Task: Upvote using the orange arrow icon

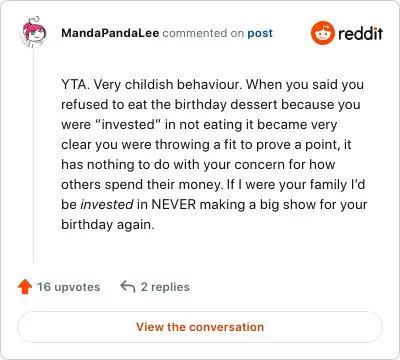Action: pyautogui.click(x=25, y=287)
